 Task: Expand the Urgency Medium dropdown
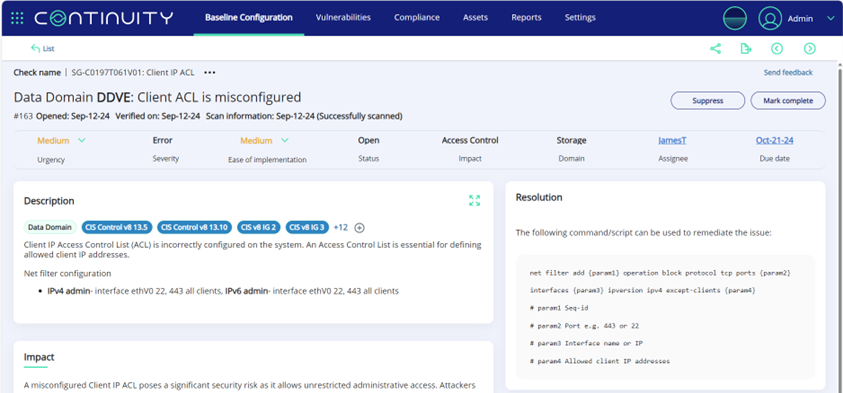click(x=82, y=140)
